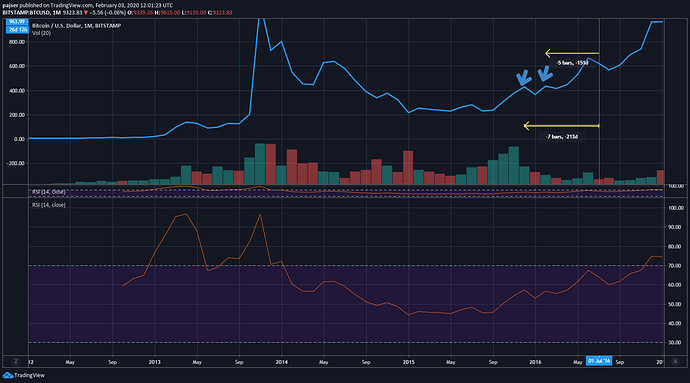690x383 pixels.
Task: Click the 26d 12h countdown tag
Action: click(17, 29)
